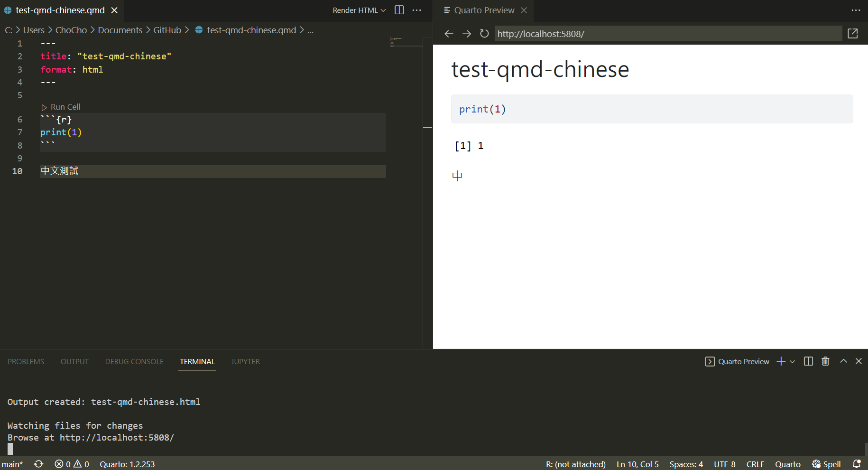868x470 pixels.
Task: Split the editor to the right
Action: [x=399, y=10]
